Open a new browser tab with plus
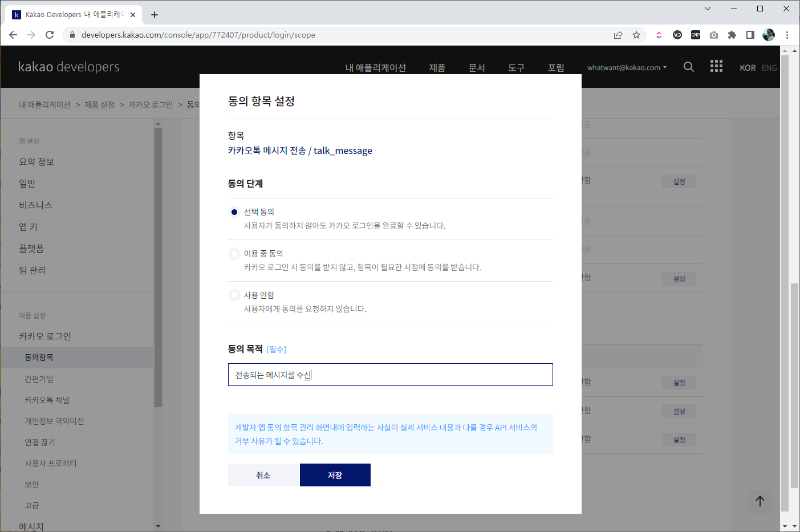 [155, 15]
